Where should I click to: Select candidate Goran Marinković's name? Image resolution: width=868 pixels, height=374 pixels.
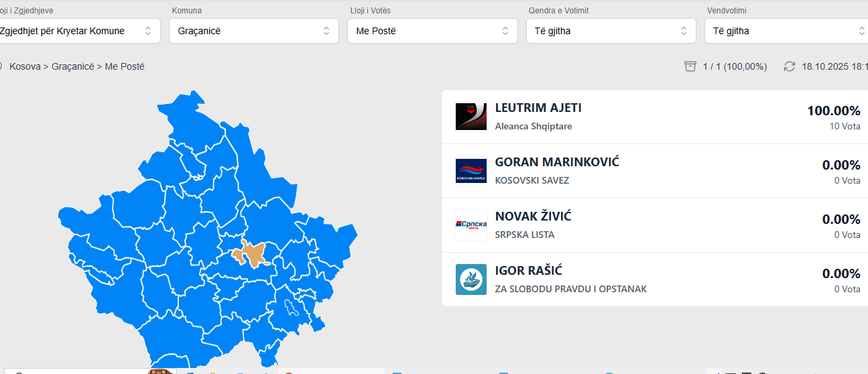point(556,162)
